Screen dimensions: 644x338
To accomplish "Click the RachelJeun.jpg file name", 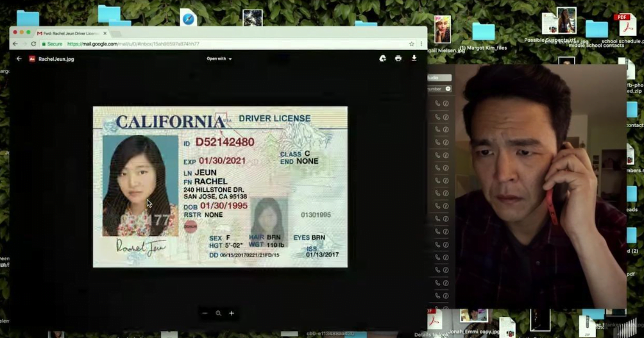I will (56, 59).
